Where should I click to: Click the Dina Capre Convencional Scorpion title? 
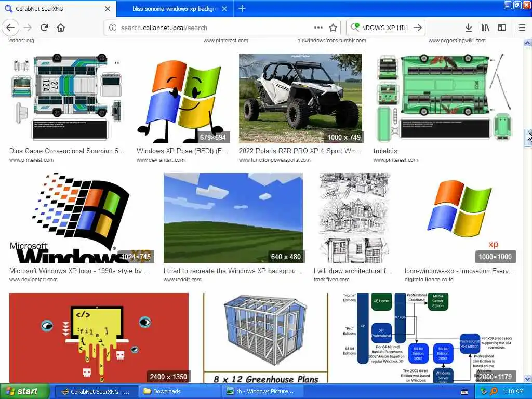[x=67, y=151]
